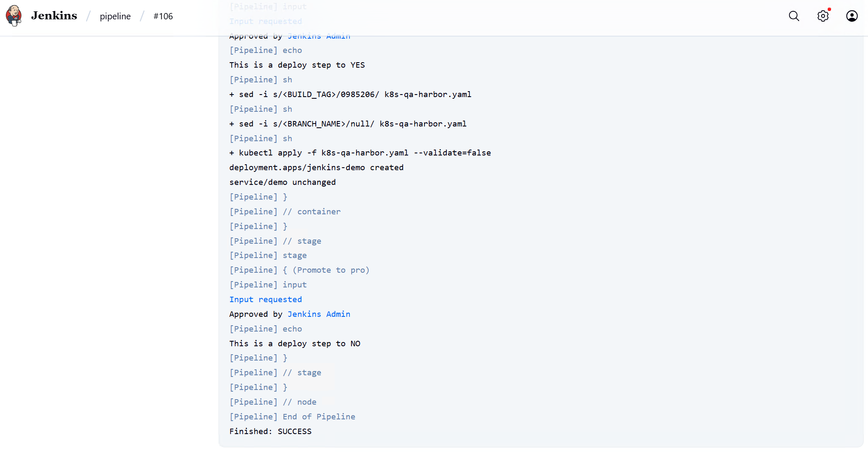Click the blue Input requested link
Screen dimensions: 868x474
click(265, 299)
